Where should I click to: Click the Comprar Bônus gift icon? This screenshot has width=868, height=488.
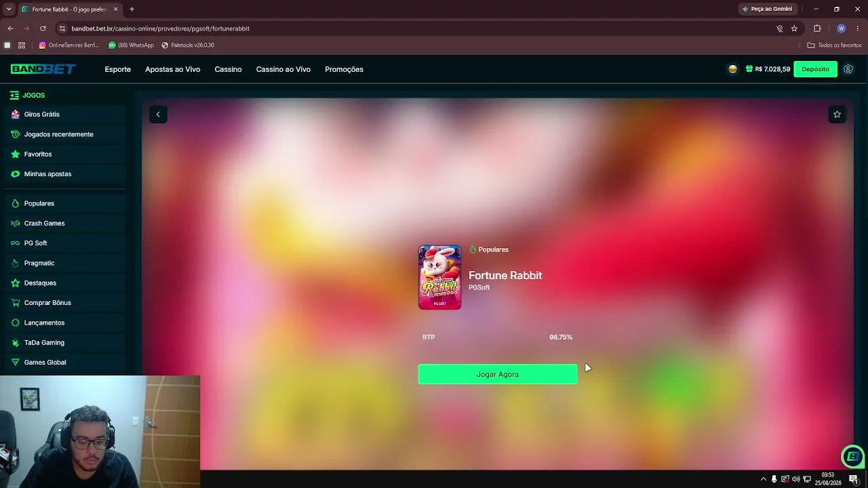pos(15,303)
